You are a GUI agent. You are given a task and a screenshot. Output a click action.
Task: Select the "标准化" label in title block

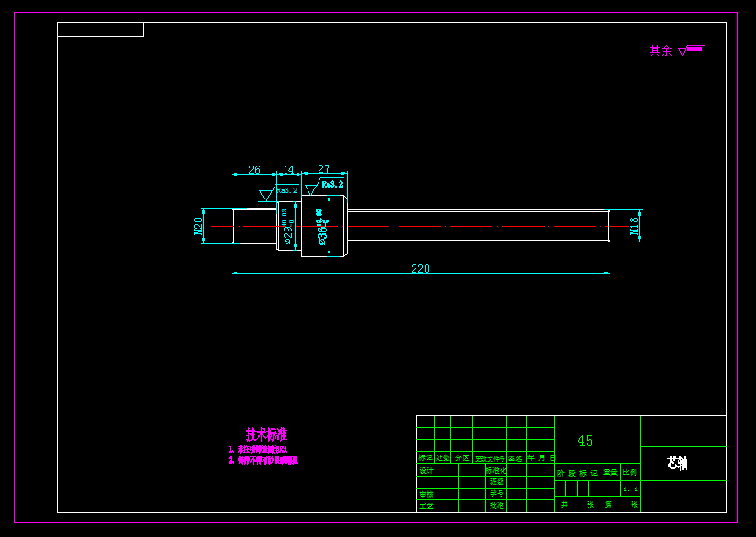496,470
